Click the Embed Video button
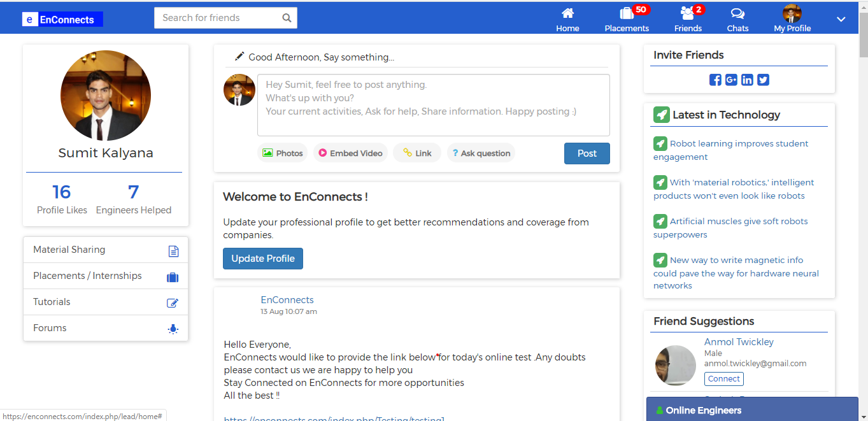This screenshot has height=421, width=868. coord(350,153)
